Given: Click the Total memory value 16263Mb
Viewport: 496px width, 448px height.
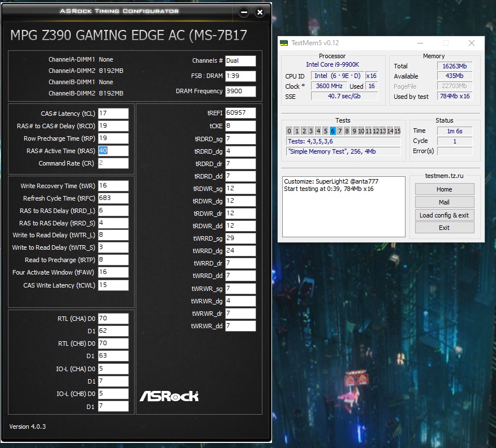Looking at the screenshot, I should [455, 66].
